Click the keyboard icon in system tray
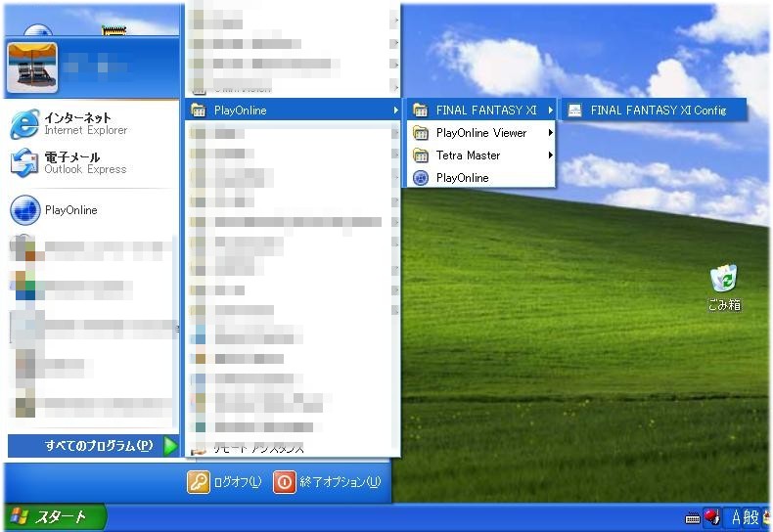This screenshot has height=532, width=773. [692, 518]
